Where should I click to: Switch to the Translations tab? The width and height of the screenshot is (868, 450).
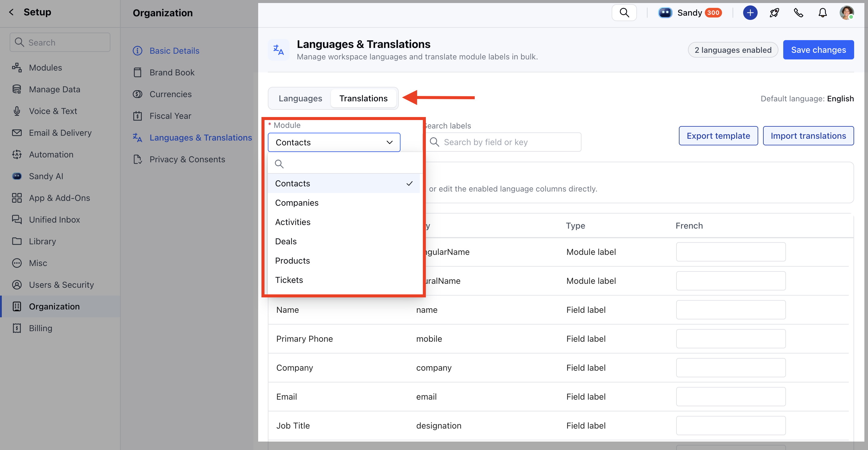[363, 98]
